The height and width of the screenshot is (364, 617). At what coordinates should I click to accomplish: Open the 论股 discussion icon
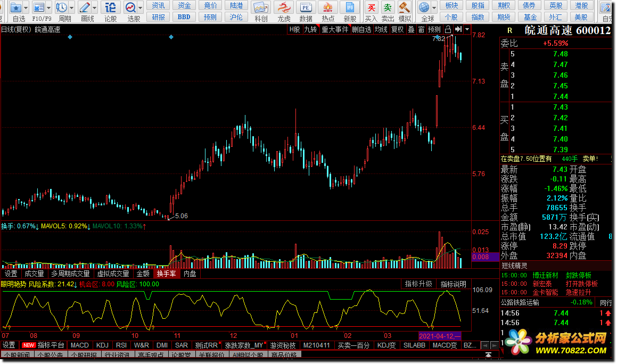point(111,7)
